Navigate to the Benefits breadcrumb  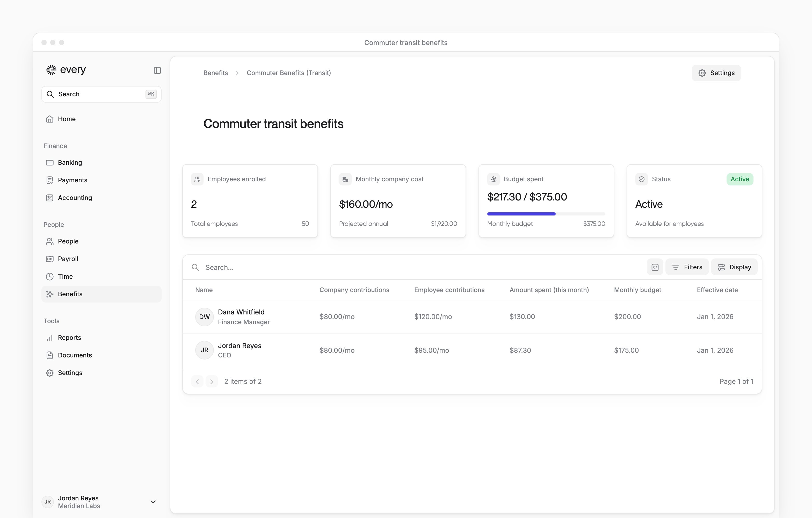216,73
